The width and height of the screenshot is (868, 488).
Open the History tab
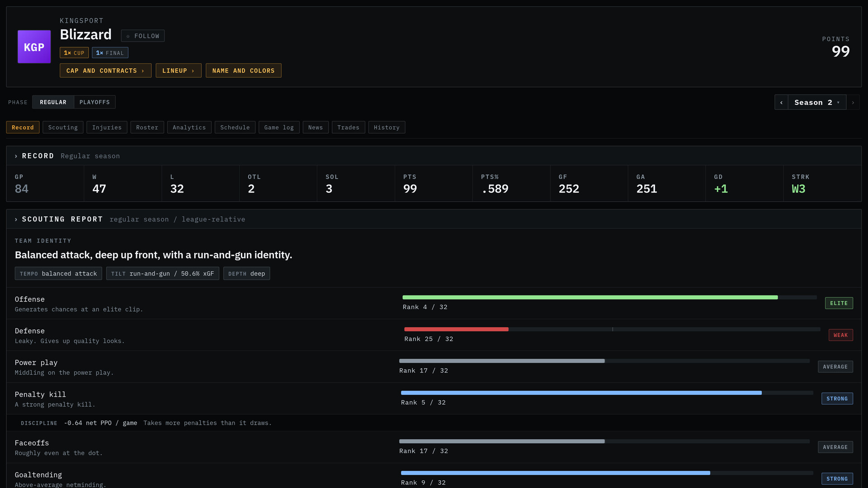click(387, 127)
